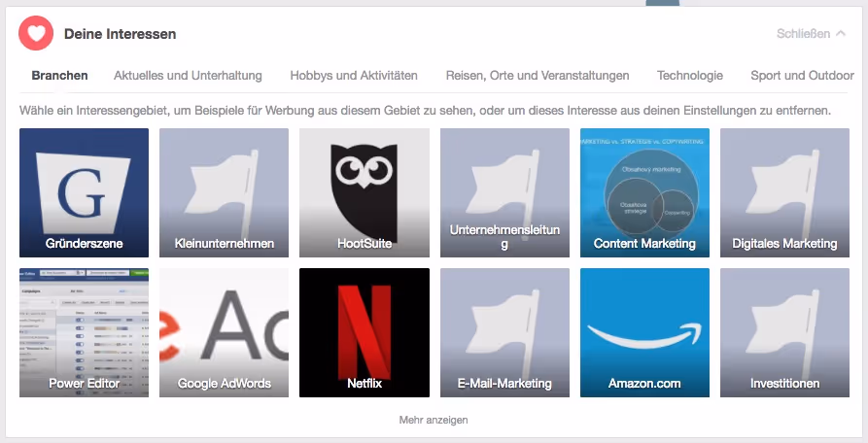Select the E-Mail-Marketing tile

click(x=504, y=332)
